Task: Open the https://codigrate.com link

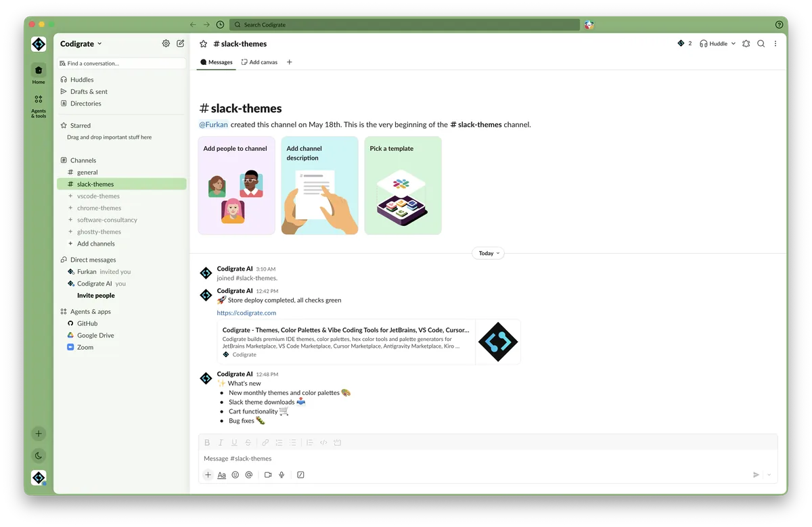Action: coord(246,313)
